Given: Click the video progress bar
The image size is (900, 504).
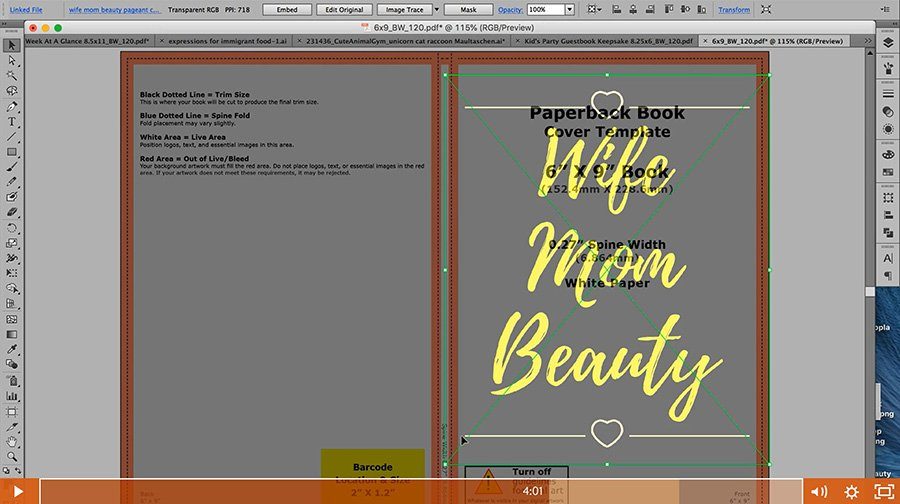Looking at the screenshot, I should tap(421, 491).
